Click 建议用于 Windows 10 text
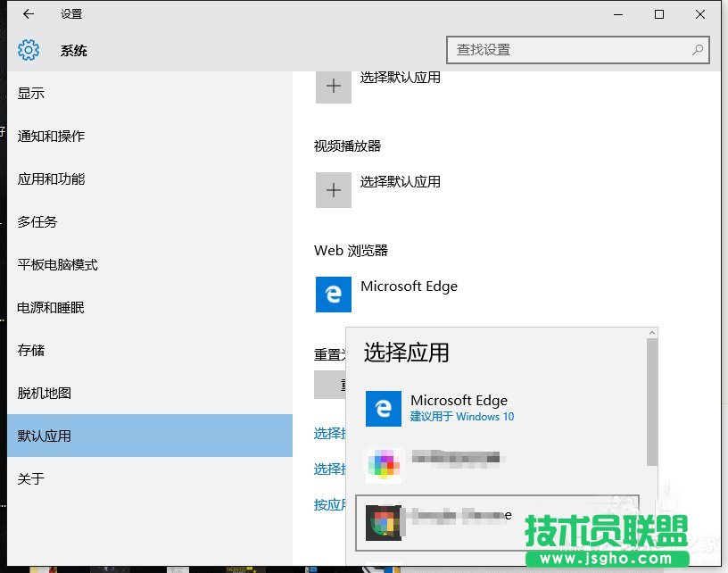The image size is (728, 573). (462, 417)
